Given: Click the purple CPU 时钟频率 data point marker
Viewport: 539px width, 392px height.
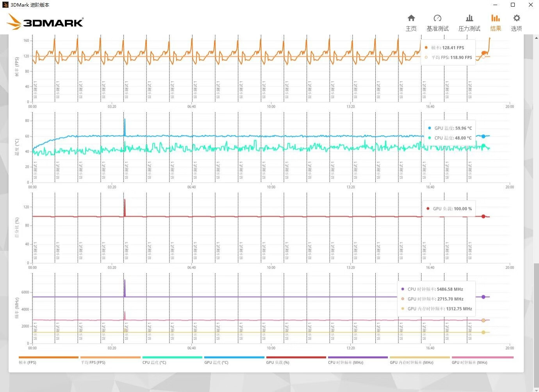Looking at the screenshot, I should [x=483, y=297].
